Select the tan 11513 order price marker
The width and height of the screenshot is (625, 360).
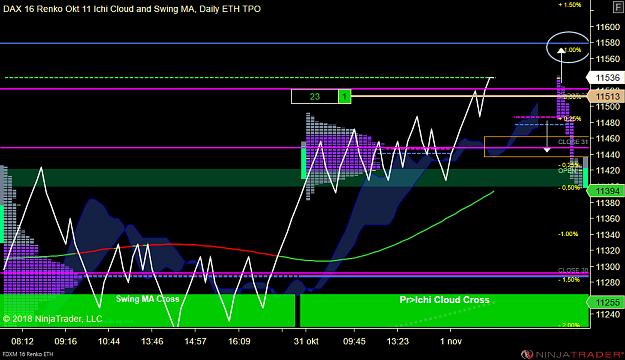coord(605,96)
